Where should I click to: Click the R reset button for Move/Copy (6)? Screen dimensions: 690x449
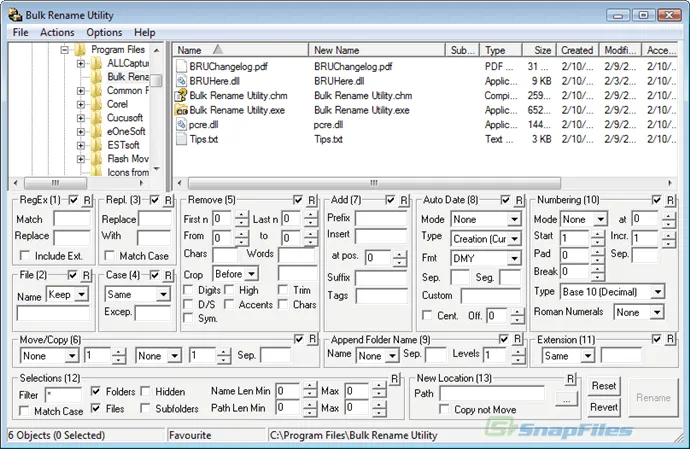coord(312,339)
